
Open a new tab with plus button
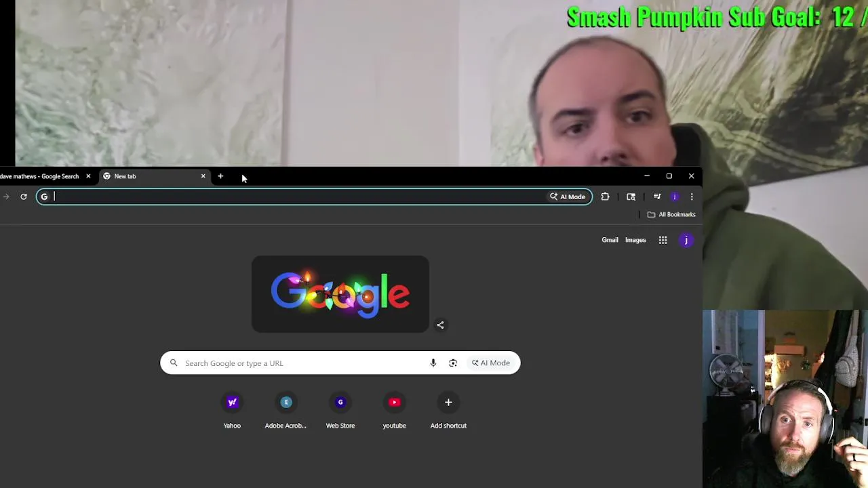(220, 176)
